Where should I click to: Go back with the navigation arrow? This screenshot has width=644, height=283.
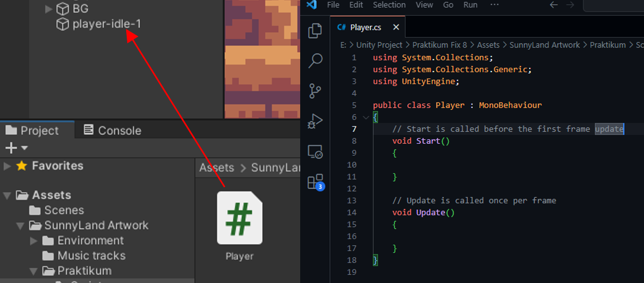tap(554, 5)
